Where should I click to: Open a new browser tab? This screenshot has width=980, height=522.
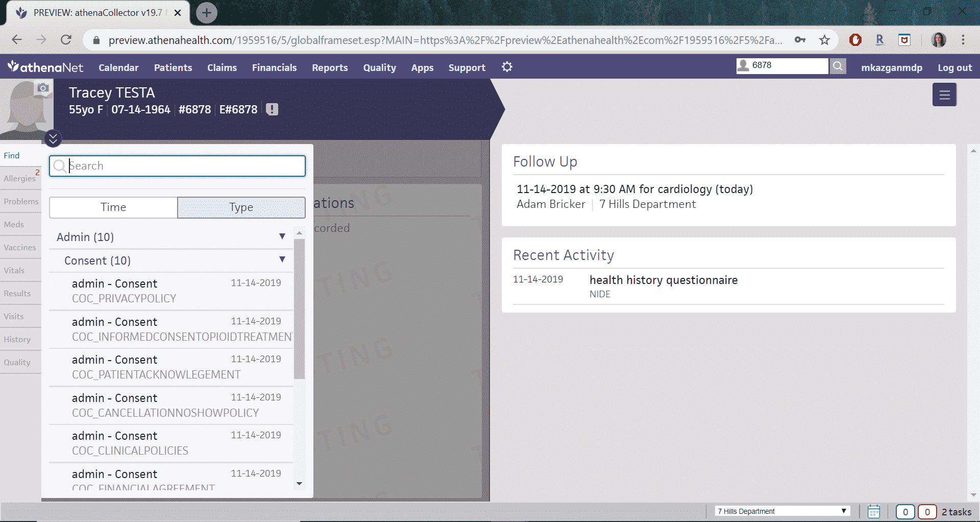(206, 13)
